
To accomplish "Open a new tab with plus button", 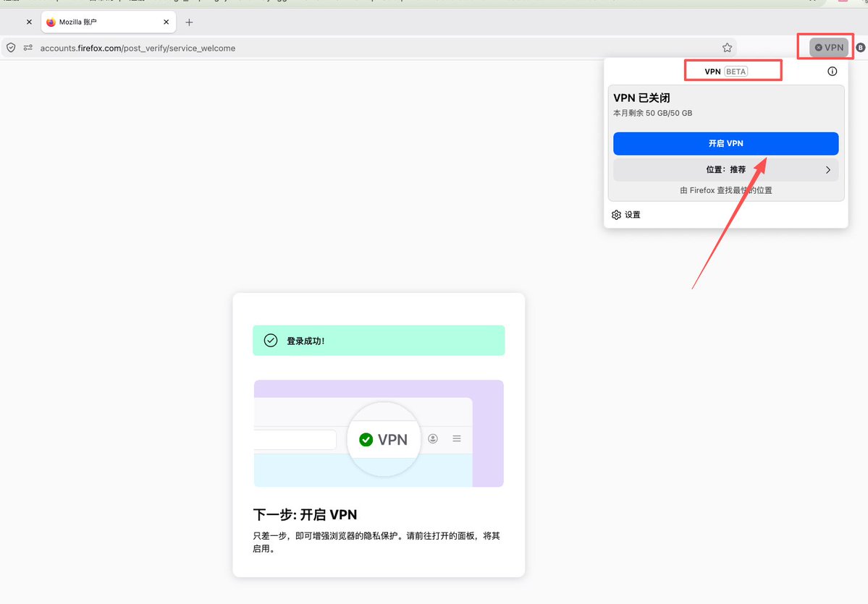I will 190,22.
